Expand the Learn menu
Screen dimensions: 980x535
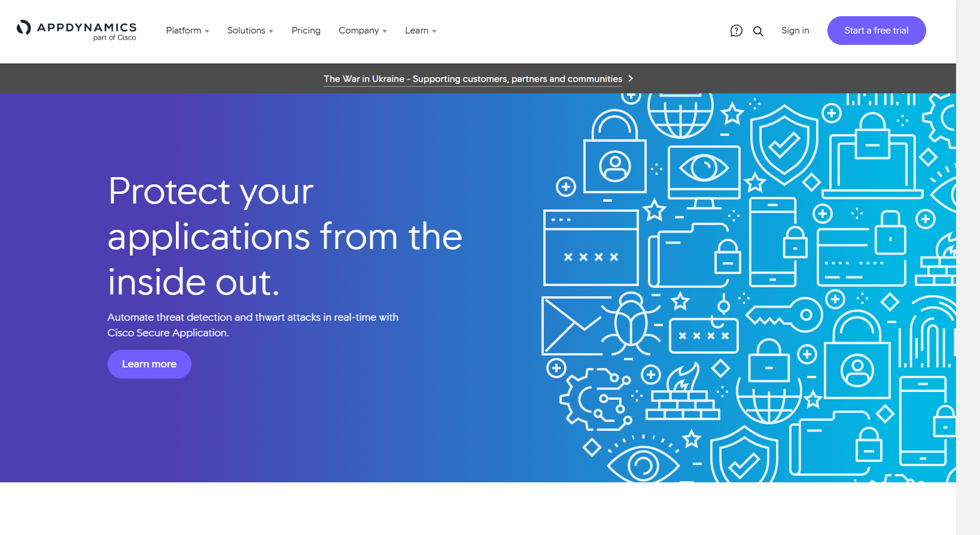(x=421, y=31)
